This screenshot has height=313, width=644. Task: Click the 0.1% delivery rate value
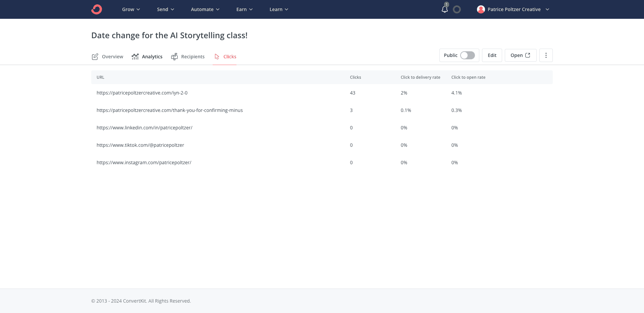(406, 110)
